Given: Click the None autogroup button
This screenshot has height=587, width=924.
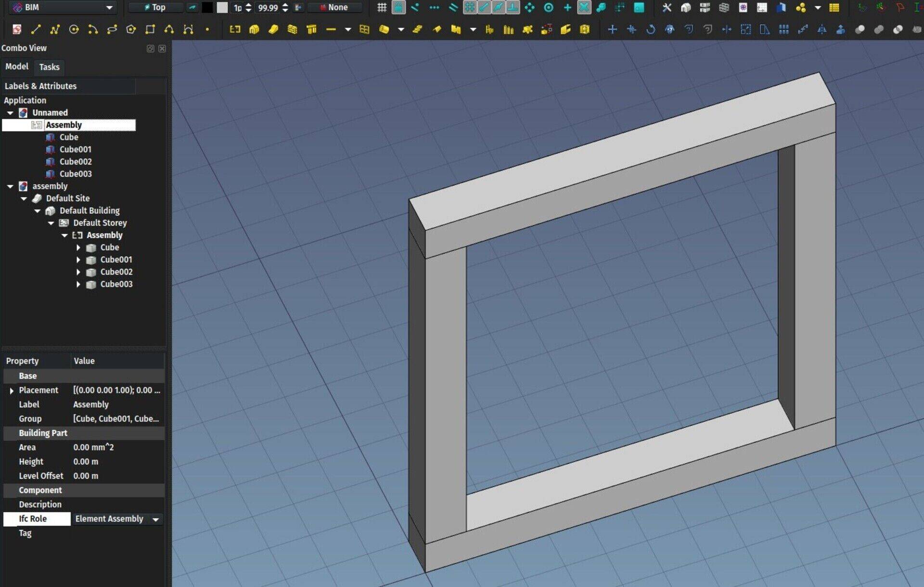Looking at the screenshot, I should click(334, 7).
